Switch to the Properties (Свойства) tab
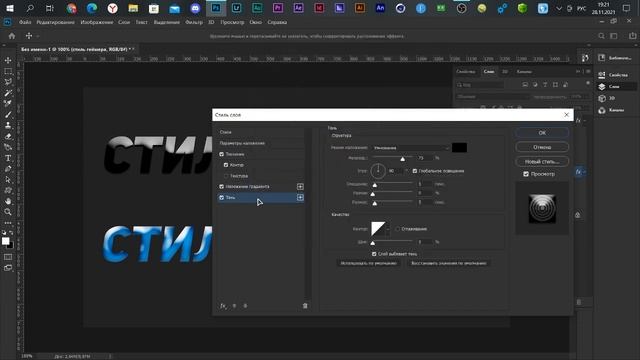 pyautogui.click(x=466, y=71)
